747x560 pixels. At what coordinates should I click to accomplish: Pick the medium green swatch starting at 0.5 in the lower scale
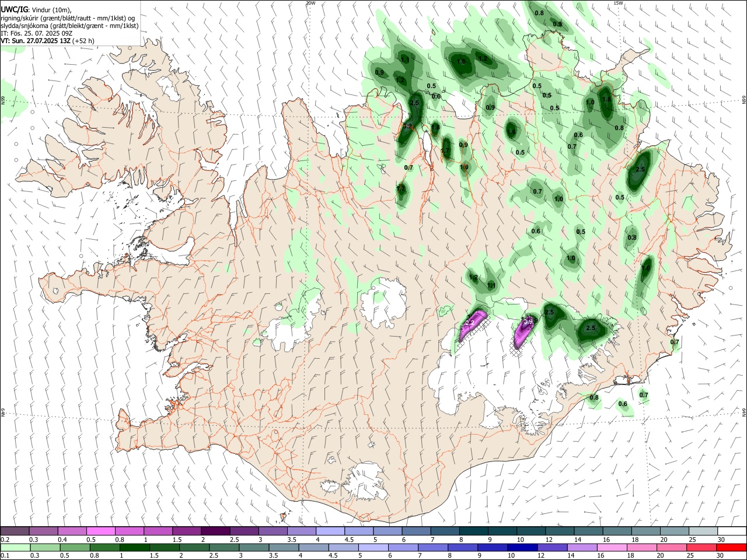click(x=75, y=547)
